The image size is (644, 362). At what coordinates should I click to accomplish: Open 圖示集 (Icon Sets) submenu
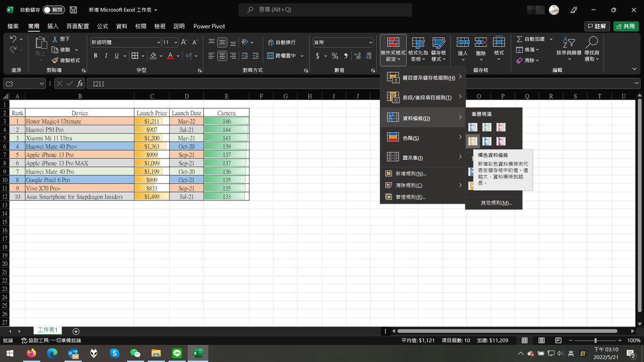(423, 157)
